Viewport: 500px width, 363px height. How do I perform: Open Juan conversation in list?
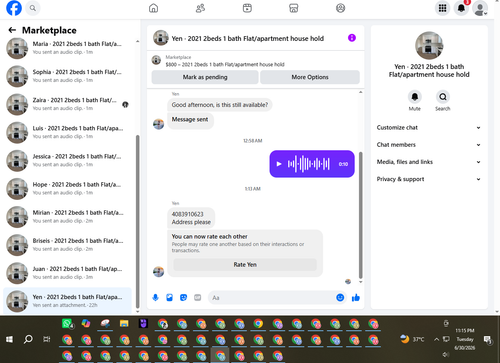pos(67,273)
